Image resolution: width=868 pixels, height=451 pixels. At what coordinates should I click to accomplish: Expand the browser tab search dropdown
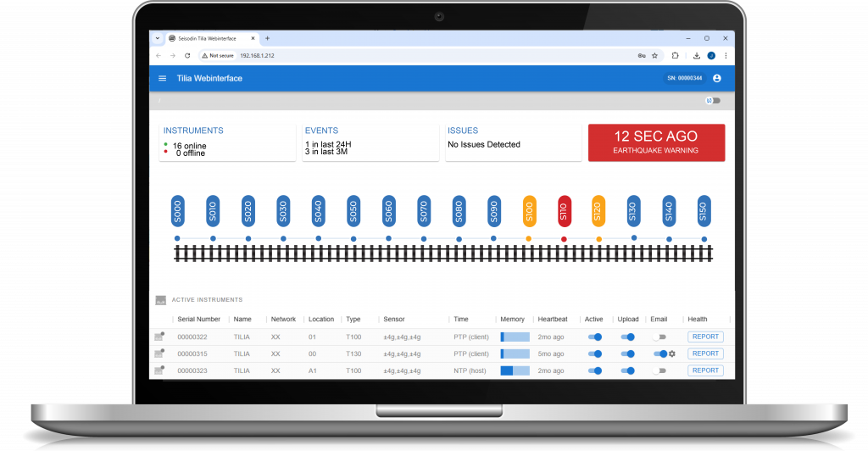(157, 39)
